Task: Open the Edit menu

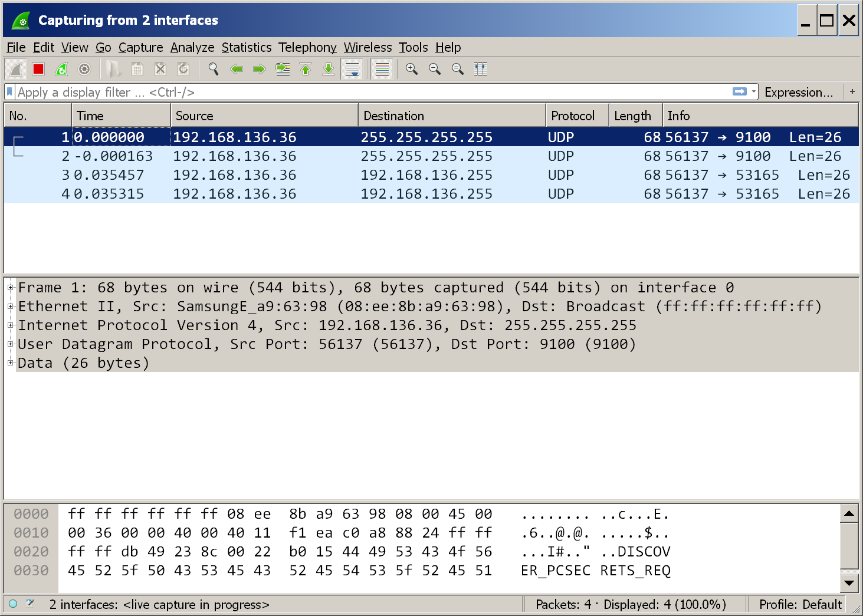Action: tap(44, 47)
